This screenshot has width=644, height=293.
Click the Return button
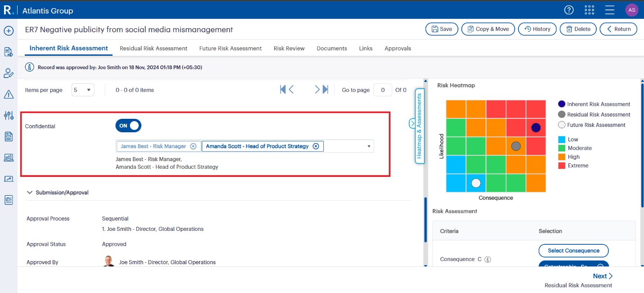tap(619, 29)
